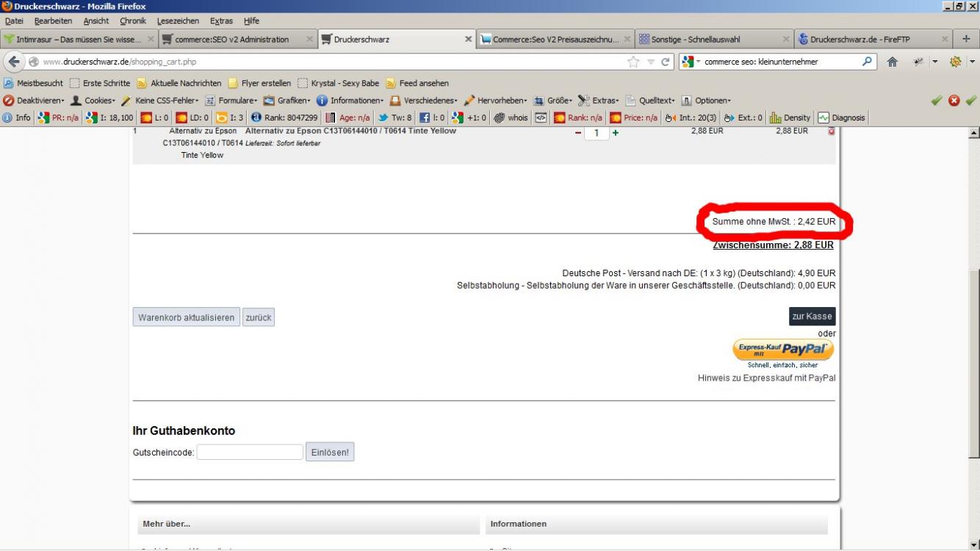The width and height of the screenshot is (980, 551).
Task: Click Warenkorb aktualisieren button
Action: 186,317
